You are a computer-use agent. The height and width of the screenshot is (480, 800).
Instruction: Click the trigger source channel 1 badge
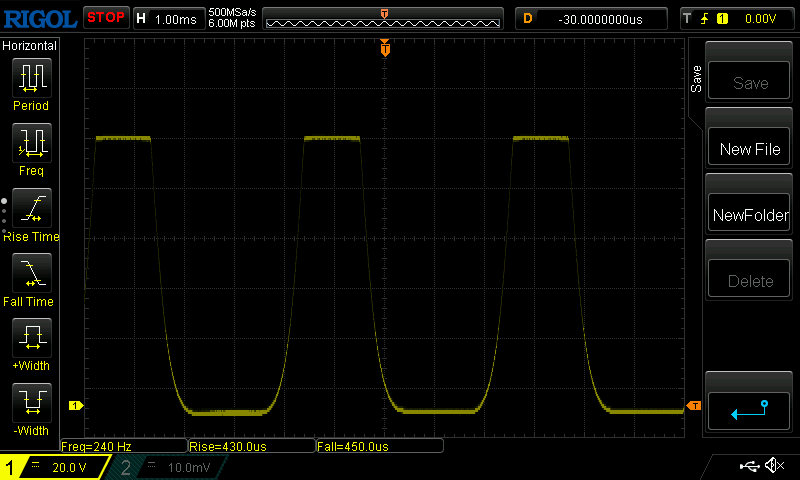[722, 19]
